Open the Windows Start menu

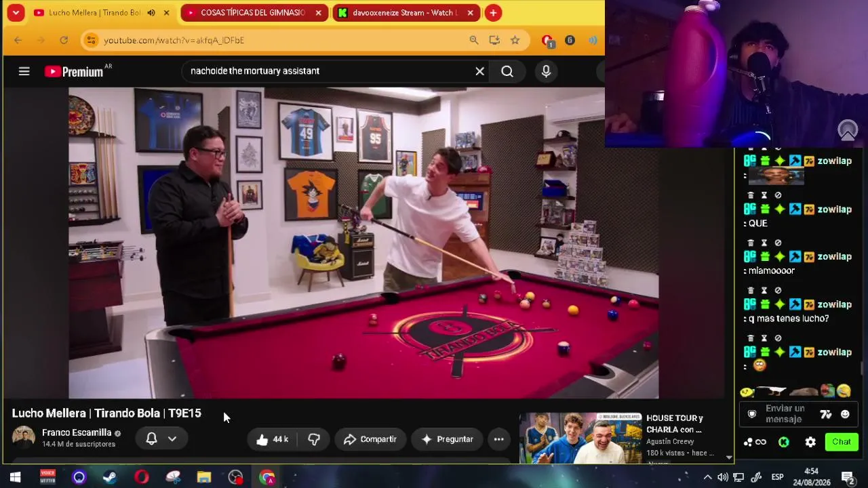(15, 477)
